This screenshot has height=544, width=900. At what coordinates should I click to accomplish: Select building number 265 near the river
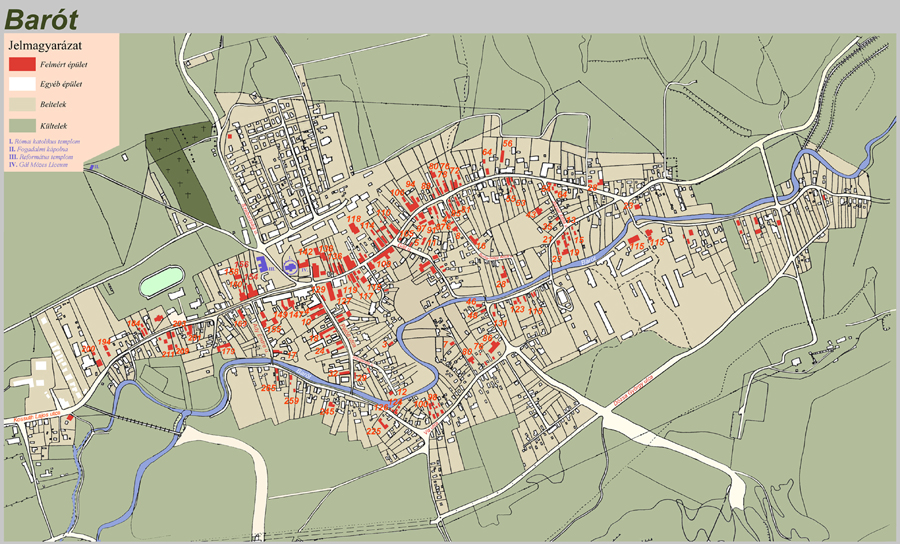coord(268,388)
